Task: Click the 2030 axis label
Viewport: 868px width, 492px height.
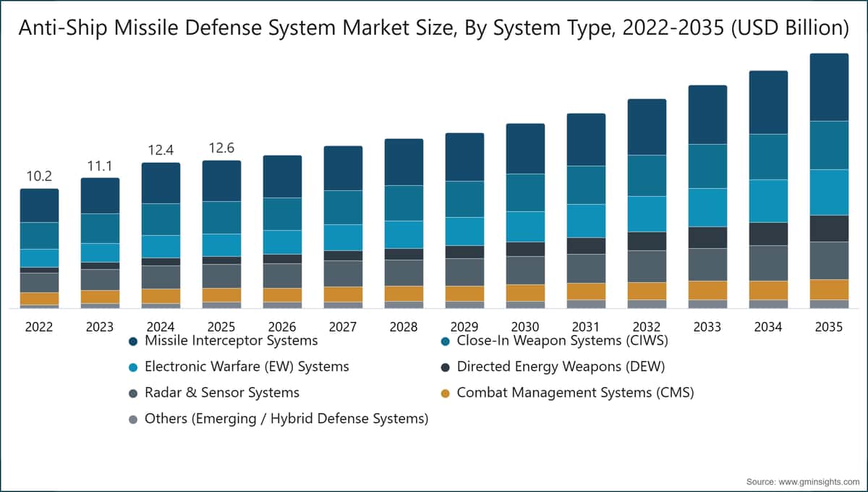Action: tap(525, 327)
